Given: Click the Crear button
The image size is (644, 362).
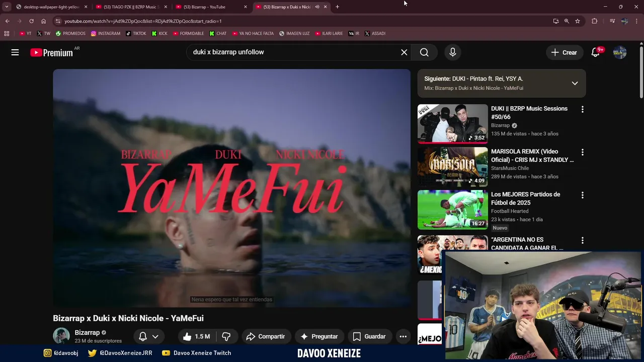Looking at the screenshot, I should click(565, 52).
